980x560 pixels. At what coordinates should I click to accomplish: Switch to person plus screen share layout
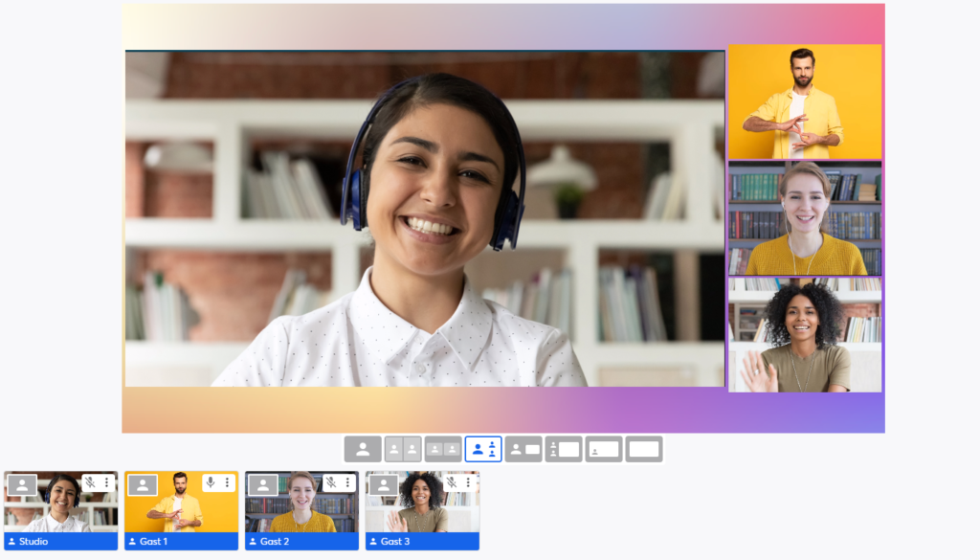pos(523,449)
